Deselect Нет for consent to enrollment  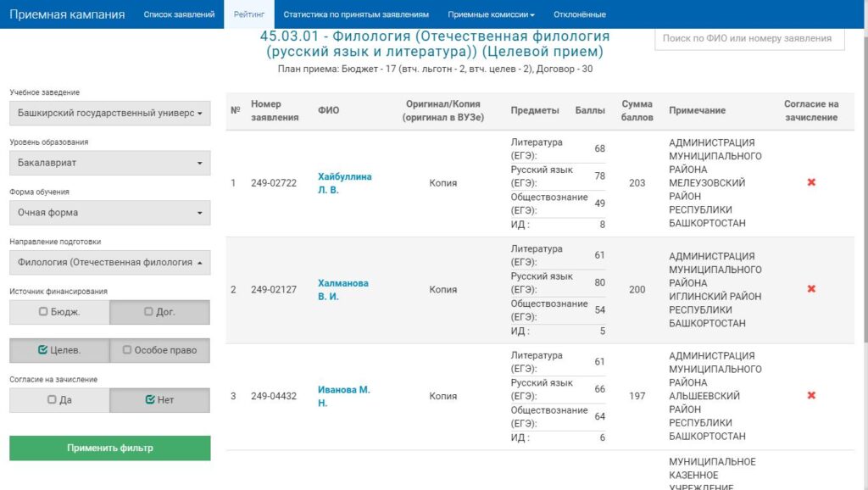159,400
